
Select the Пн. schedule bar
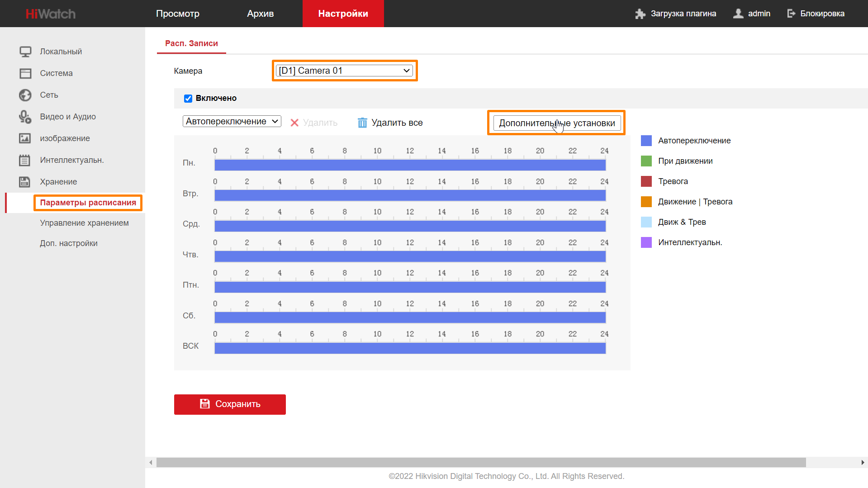(410, 165)
